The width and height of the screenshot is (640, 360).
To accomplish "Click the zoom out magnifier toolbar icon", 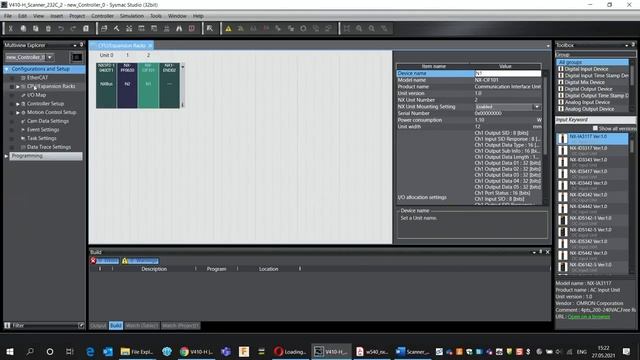I will point(371,29).
